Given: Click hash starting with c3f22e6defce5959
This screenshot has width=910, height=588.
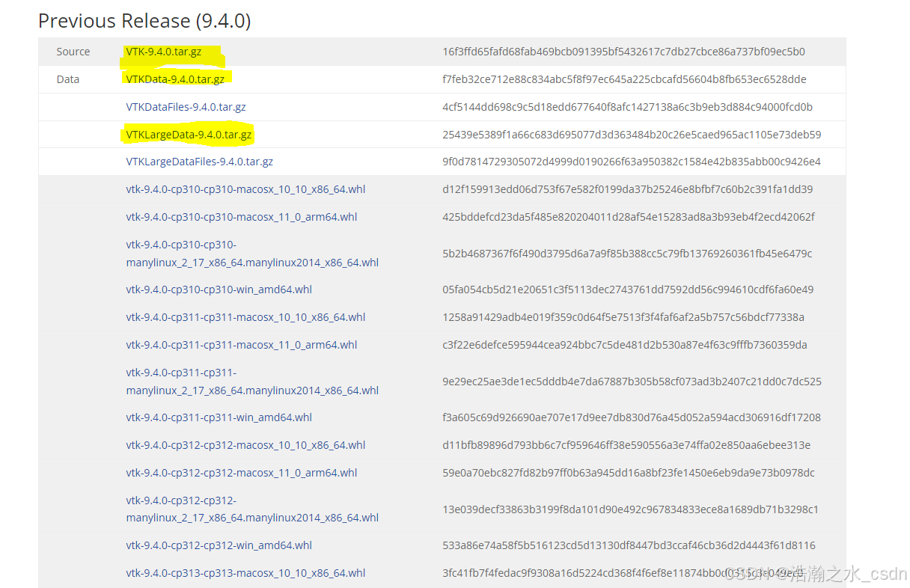Looking at the screenshot, I should pos(625,345).
